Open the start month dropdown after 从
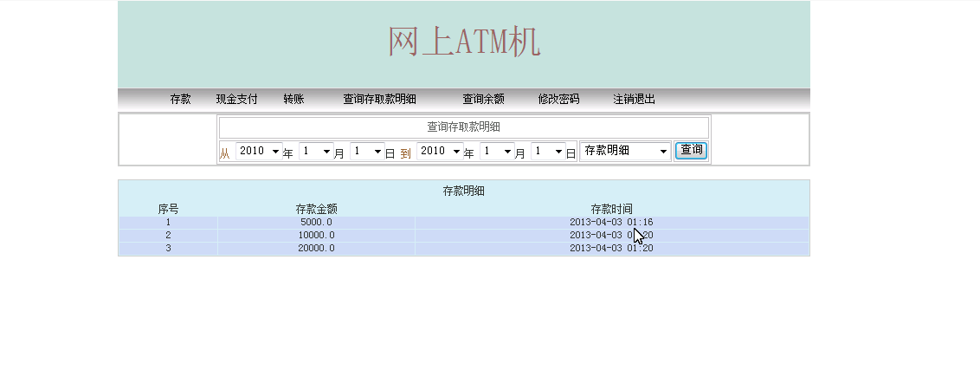Image resolution: width=980 pixels, height=383 pixels. pyautogui.click(x=316, y=151)
